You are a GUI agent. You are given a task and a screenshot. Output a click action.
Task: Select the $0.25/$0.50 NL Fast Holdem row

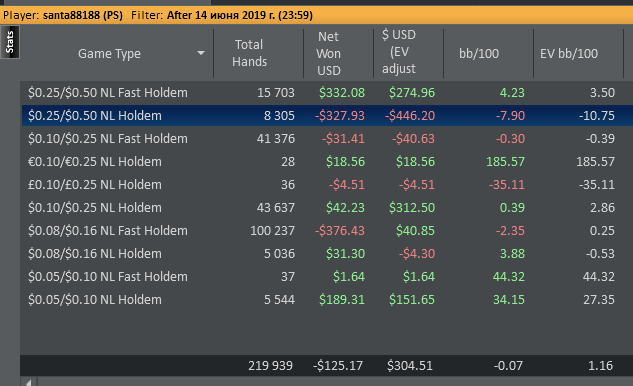tap(327, 92)
